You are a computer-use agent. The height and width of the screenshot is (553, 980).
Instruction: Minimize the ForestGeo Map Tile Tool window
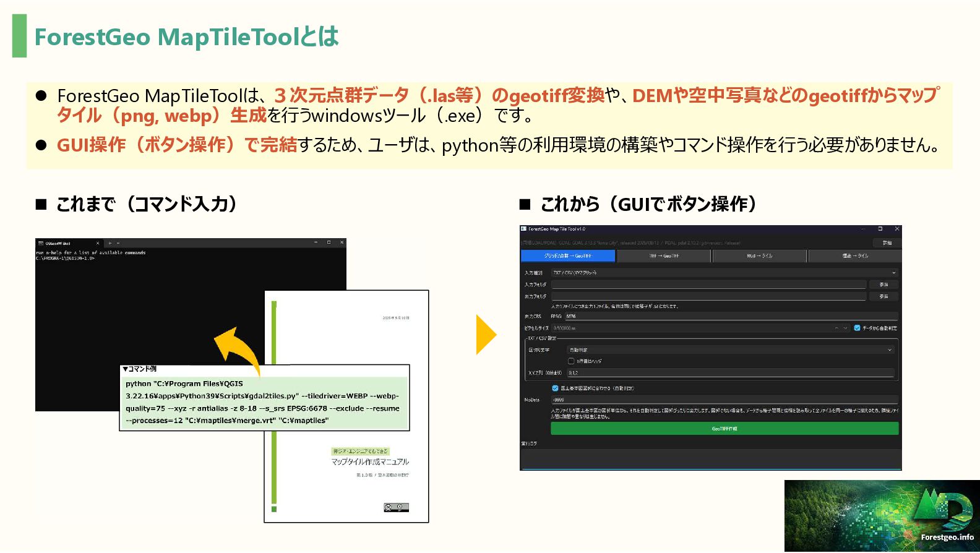[863, 229]
